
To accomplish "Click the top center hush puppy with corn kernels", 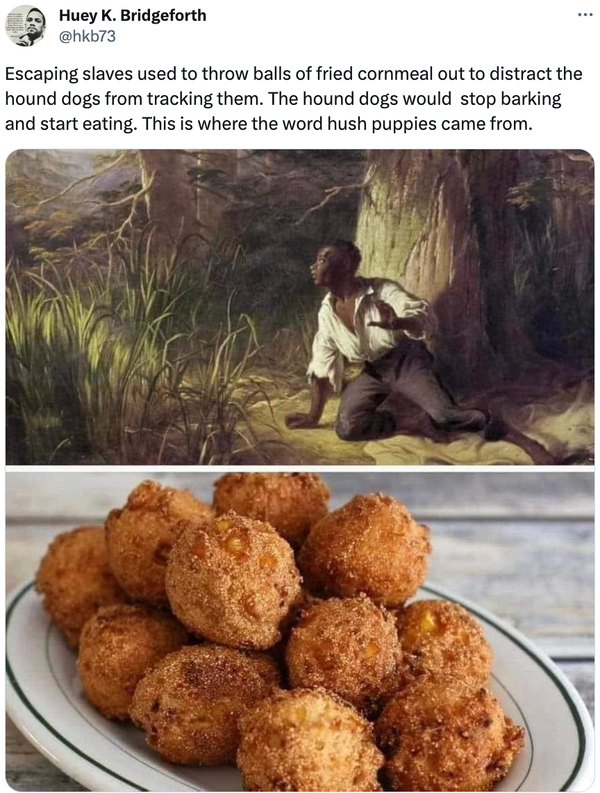I will 233,579.
